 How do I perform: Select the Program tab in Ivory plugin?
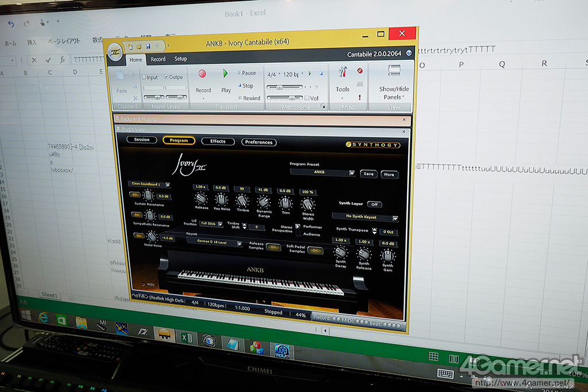click(x=179, y=141)
